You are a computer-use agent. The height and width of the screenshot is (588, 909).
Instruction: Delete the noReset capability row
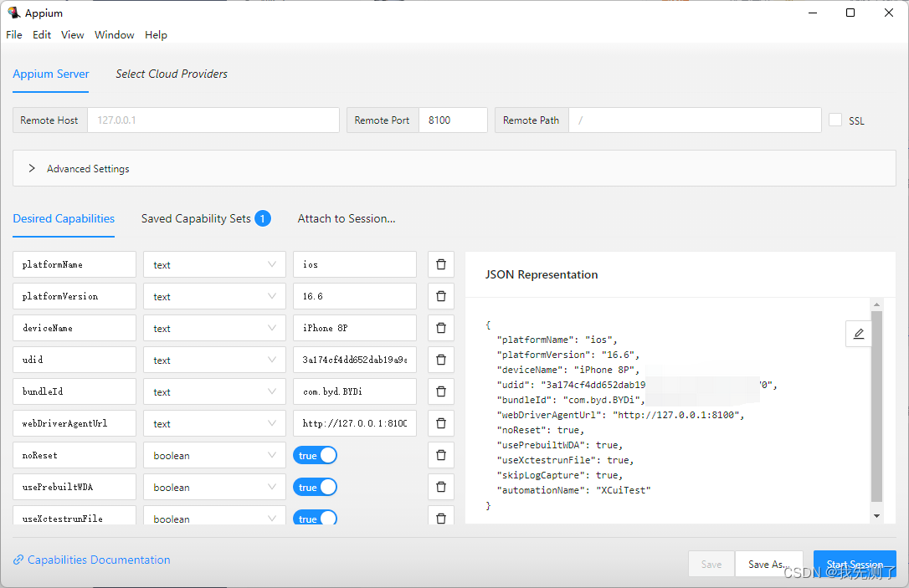tap(441, 455)
